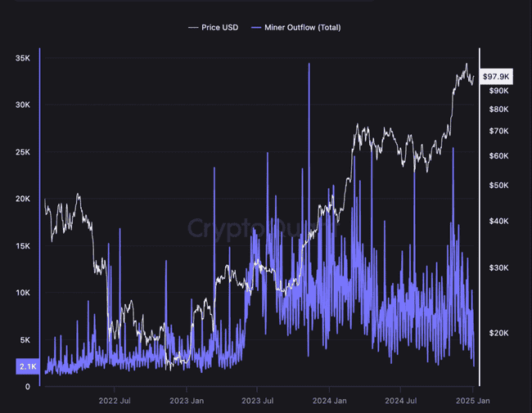Click the 20K label on left axis
The width and height of the screenshot is (532, 413).
(x=23, y=199)
